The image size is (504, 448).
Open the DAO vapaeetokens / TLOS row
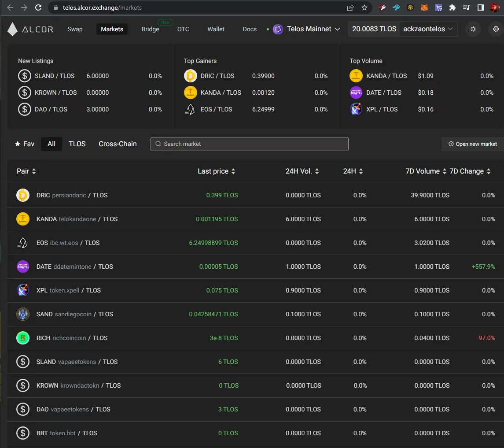(256, 409)
